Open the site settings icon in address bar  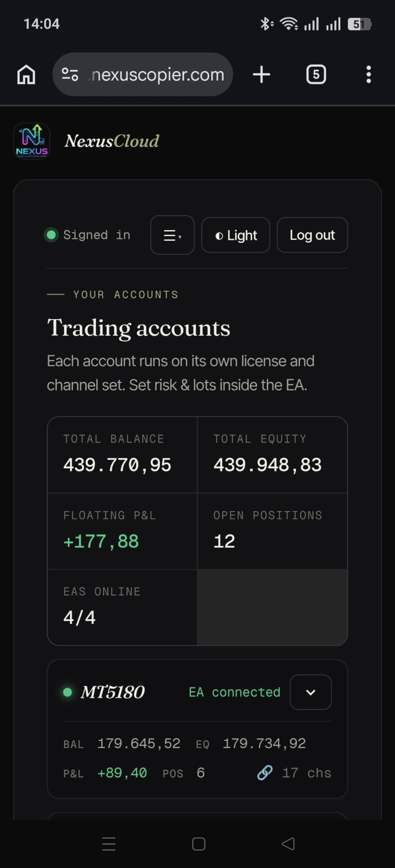tap(70, 74)
